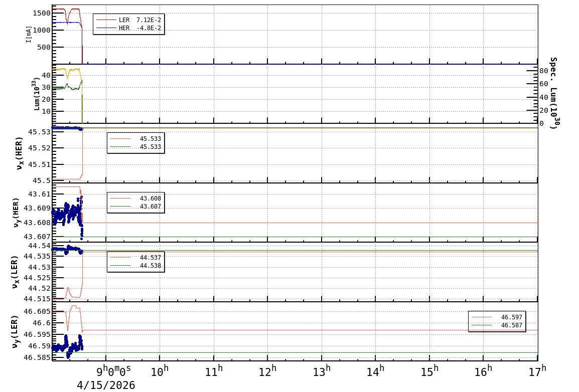Click the 45.5 tick on νx(HER) axis
This screenshot has width=579, height=392.
pos(41,180)
